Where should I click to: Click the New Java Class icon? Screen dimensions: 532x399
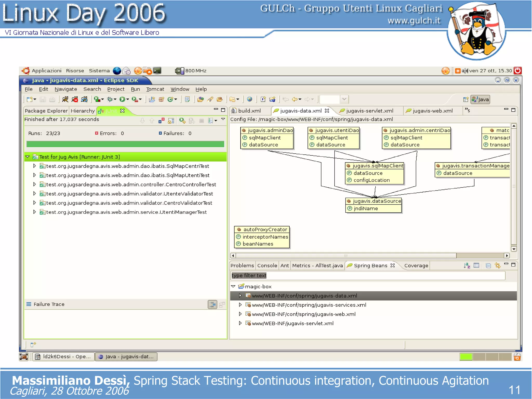coord(170,99)
